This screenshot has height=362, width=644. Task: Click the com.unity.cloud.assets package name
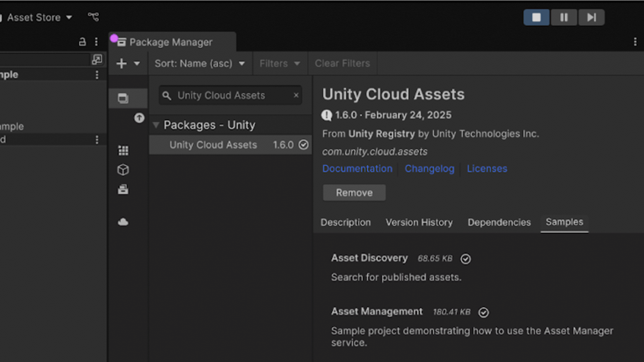click(x=375, y=152)
